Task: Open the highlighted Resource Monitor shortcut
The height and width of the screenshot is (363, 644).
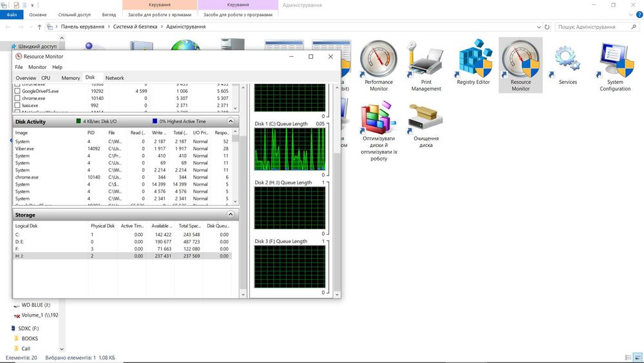Action: [x=520, y=65]
